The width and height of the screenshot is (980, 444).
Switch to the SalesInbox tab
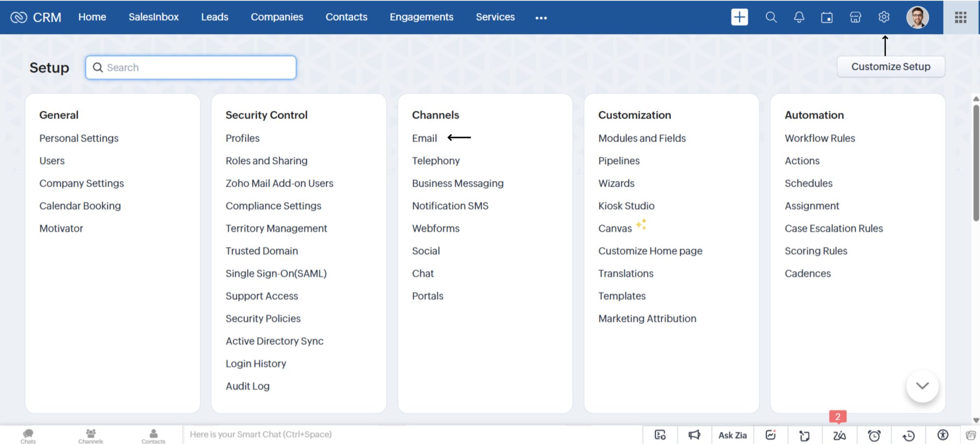[x=154, y=17]
